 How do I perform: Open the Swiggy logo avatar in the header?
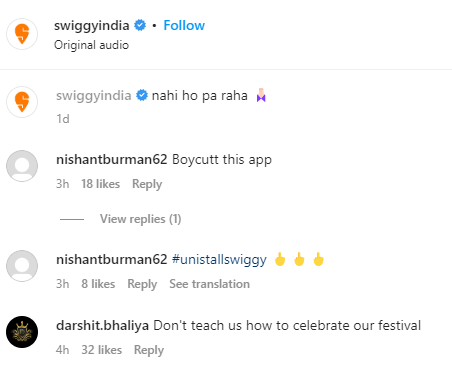tap(22, 34)
